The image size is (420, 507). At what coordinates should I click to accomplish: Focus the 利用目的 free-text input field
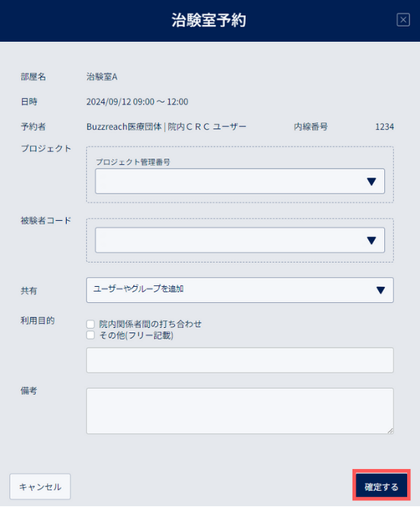click(240, 361)
